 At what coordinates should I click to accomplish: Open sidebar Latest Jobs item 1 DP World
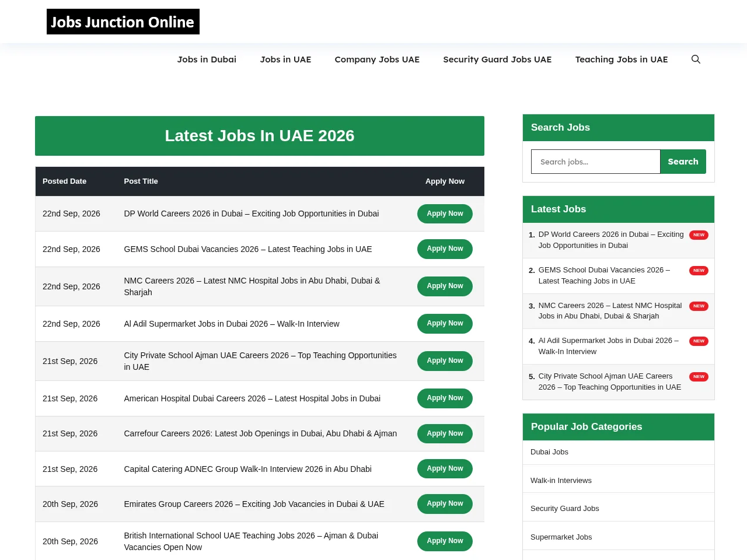[x=611, y=240]
